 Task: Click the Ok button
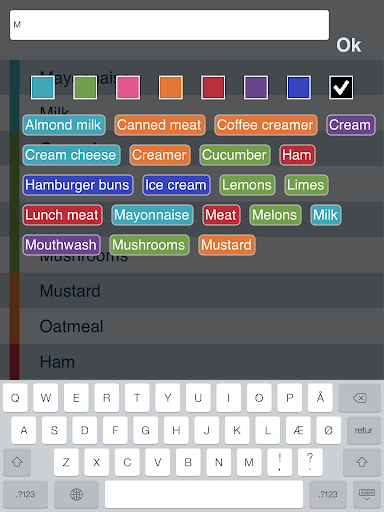tap(349, 45)
